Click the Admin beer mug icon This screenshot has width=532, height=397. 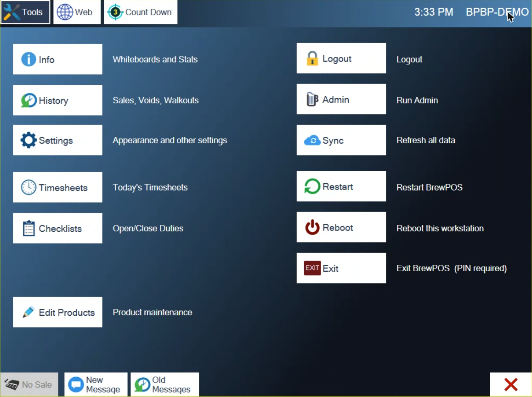[312, 99]
